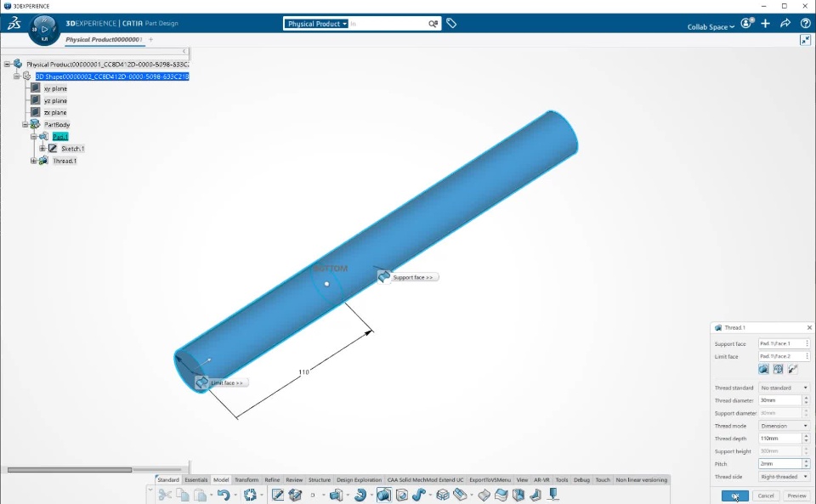Viewport: 816px width, 504px height.
Task: Switch to the Essentials toolbar tab
Action: (195, 479)
